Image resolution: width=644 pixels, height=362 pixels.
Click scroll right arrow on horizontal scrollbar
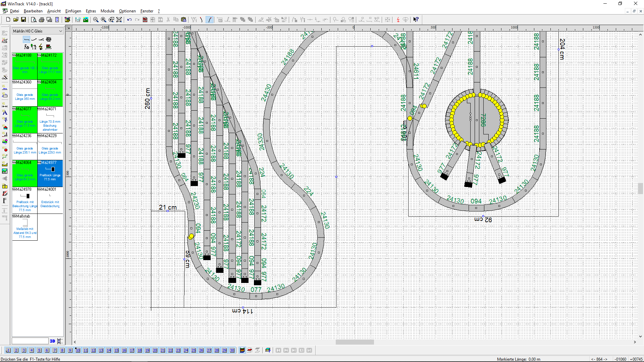[x=635, y=342]
